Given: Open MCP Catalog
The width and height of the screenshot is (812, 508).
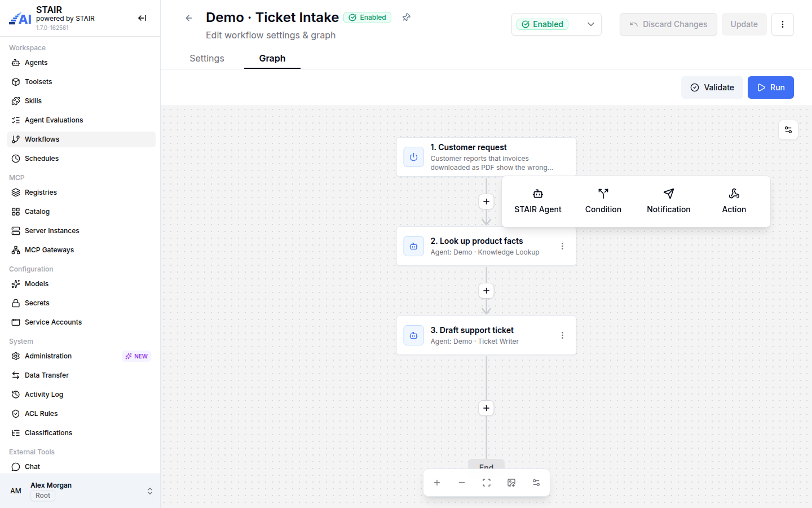Looking at the screenshot, I should point(81,212).
